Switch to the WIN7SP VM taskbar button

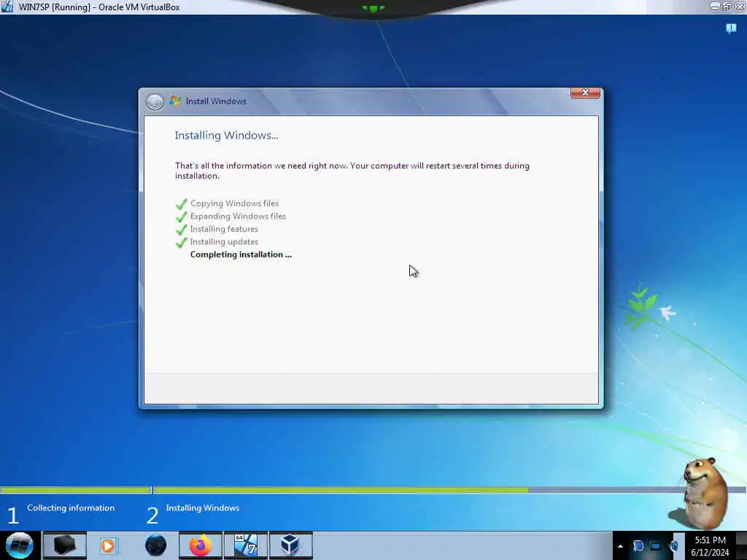(246, 545)
